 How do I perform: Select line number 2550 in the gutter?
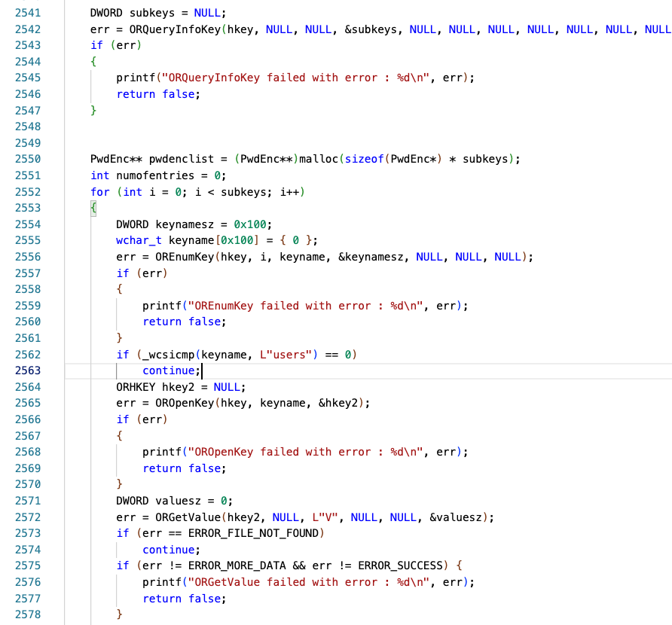point(27,159)
